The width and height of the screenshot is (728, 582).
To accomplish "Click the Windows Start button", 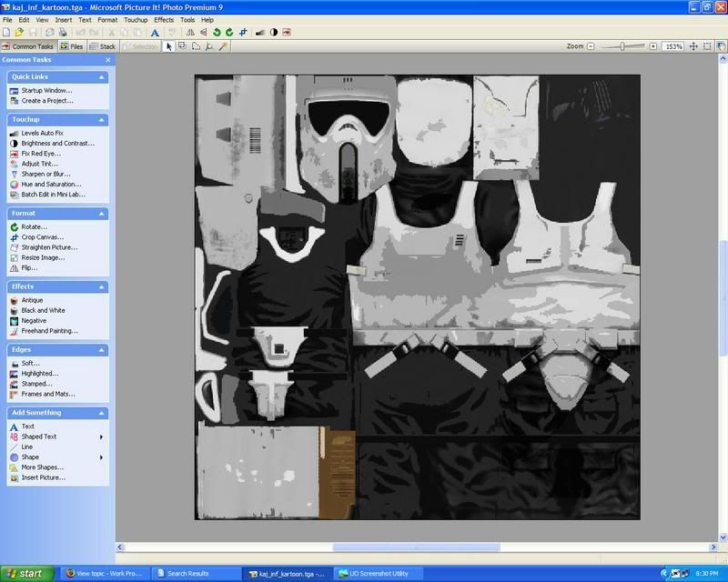I will [27, 574].
